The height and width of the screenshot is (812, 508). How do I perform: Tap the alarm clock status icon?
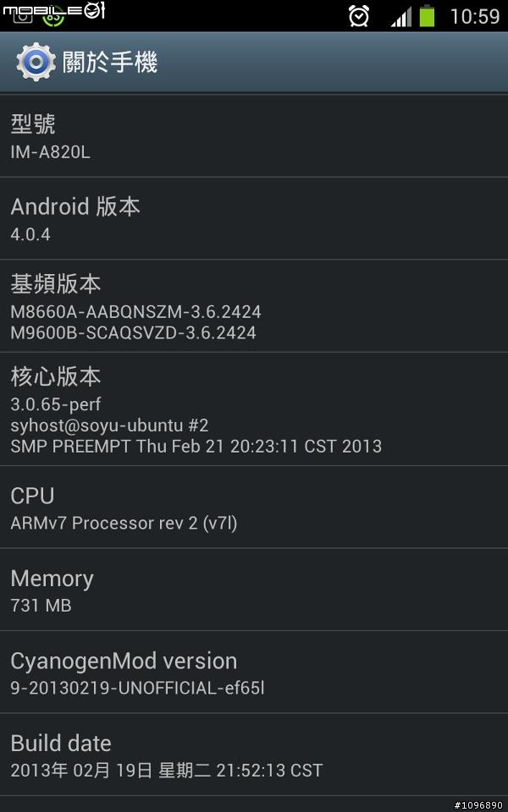pos(359,15)
